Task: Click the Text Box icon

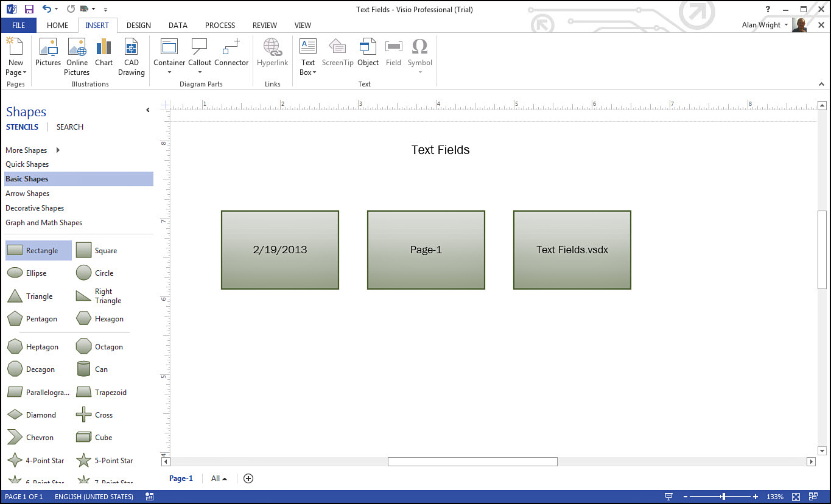Action: [x=308, y=47]
